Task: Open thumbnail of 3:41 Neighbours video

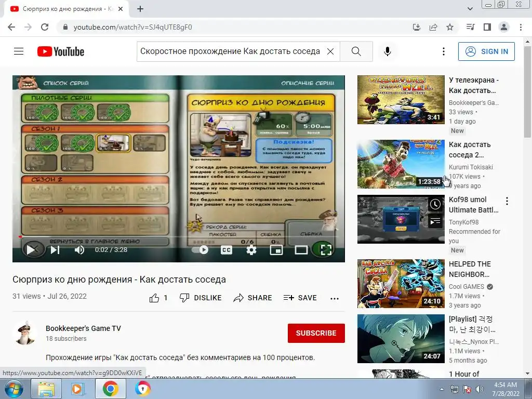Action: point(401,100)
